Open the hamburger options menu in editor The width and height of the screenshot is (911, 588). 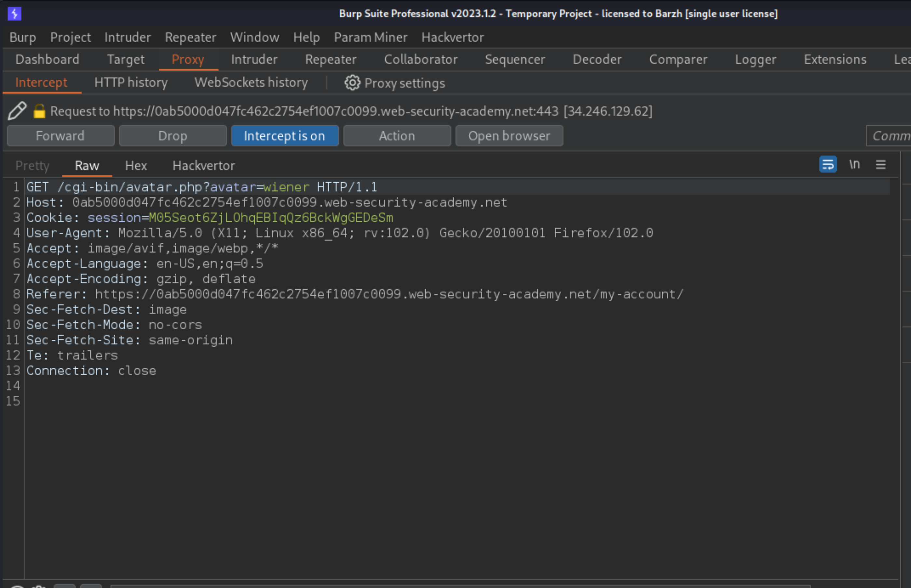pyautogui.click(x=881, y=165)
